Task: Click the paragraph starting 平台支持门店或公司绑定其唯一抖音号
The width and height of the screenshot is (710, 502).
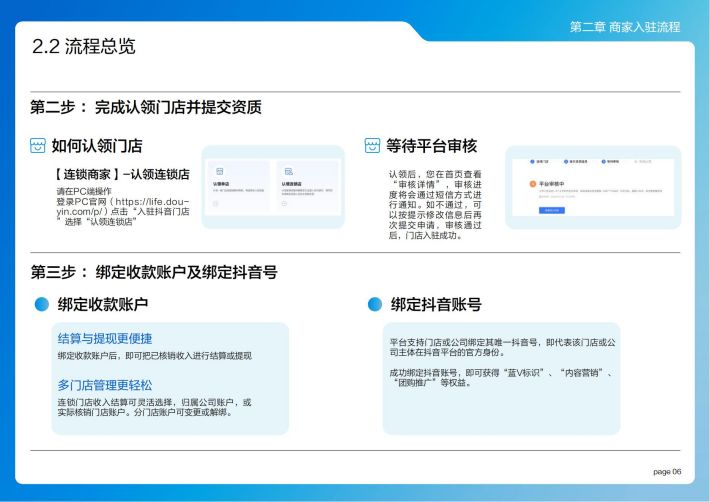Action: 503,347
